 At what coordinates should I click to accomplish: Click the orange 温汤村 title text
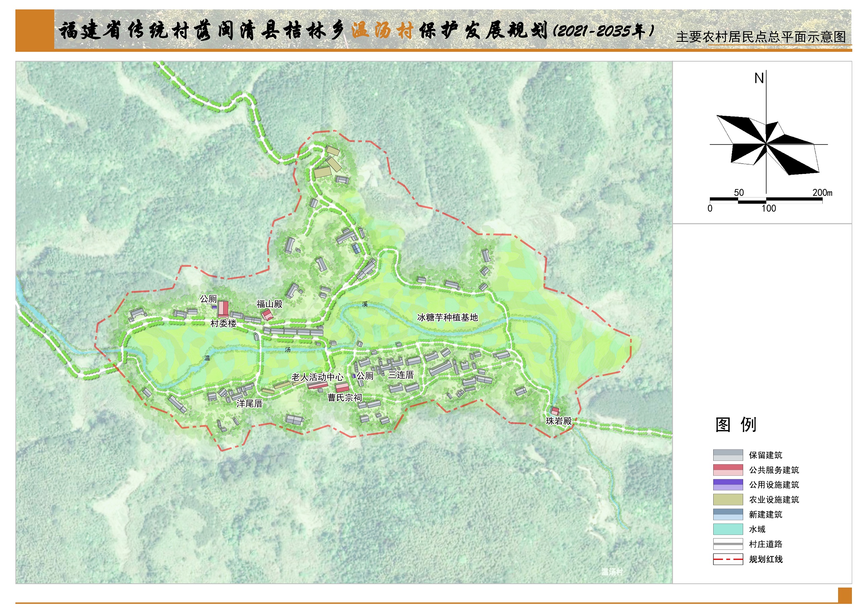tap(382, 30)
